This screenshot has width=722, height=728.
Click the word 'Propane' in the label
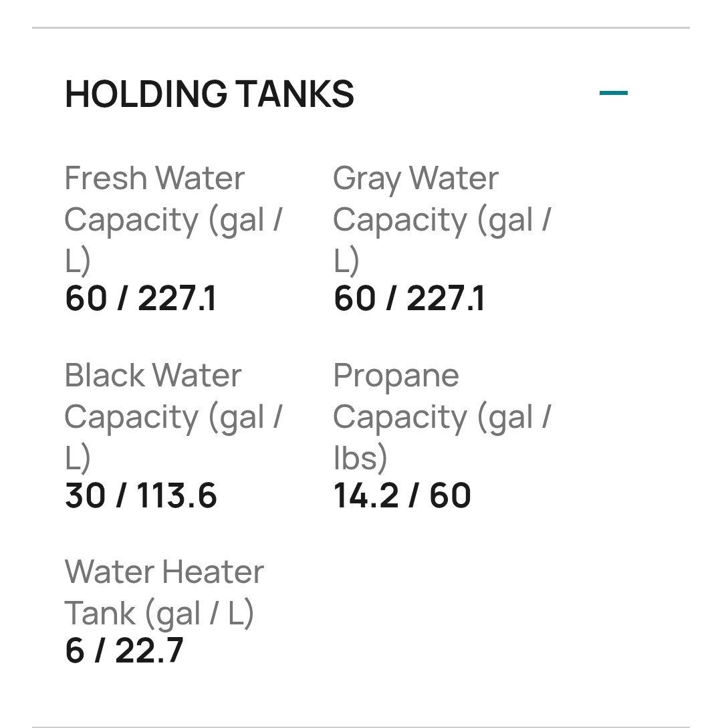click(x=396, y=376)
